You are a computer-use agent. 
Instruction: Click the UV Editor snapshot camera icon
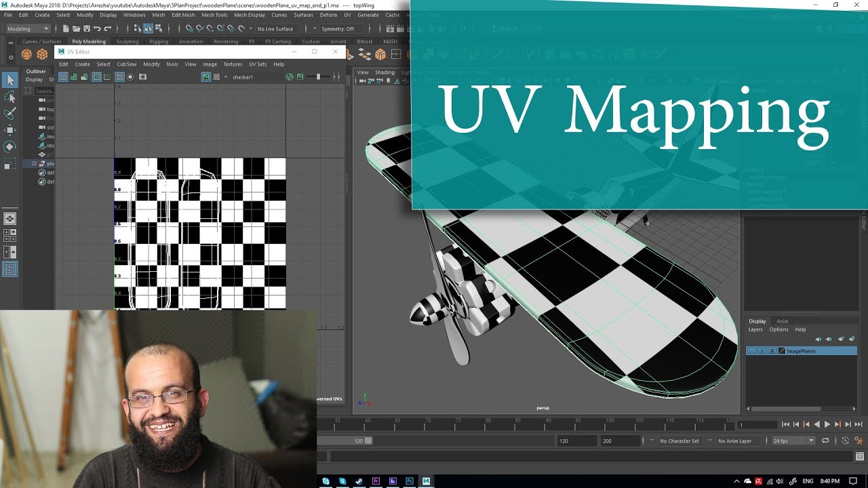pyautogui.click(x=142, y=77)
